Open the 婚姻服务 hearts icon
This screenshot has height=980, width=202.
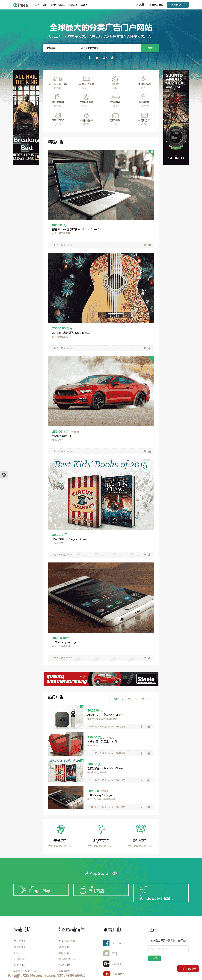click(144, 97)
